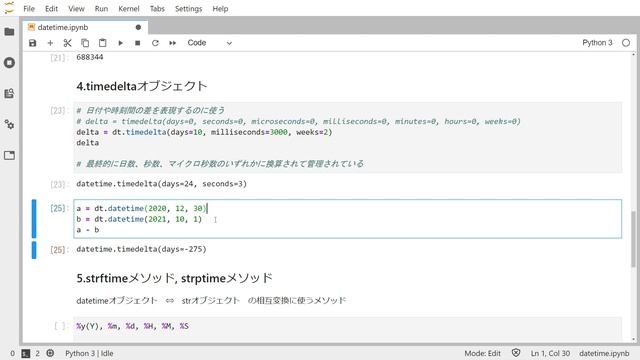This screenshot has width=640, height=360.
Task: Run the selected cell
Action: pos(120,43)
